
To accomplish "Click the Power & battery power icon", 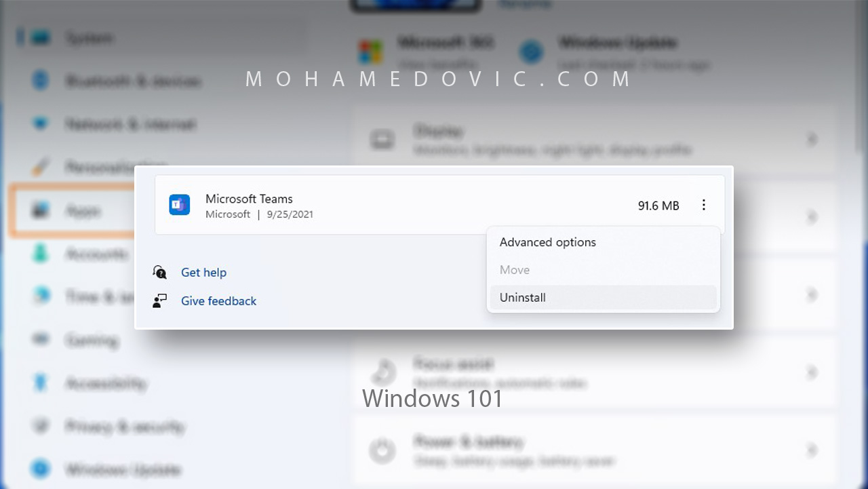I will tap(382, 450).
